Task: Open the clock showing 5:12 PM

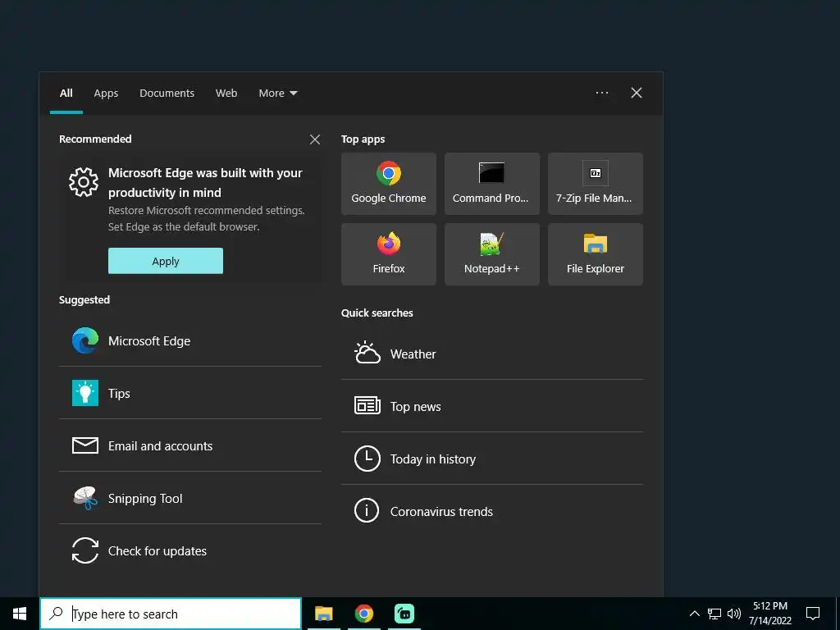Action: point(769,614)
